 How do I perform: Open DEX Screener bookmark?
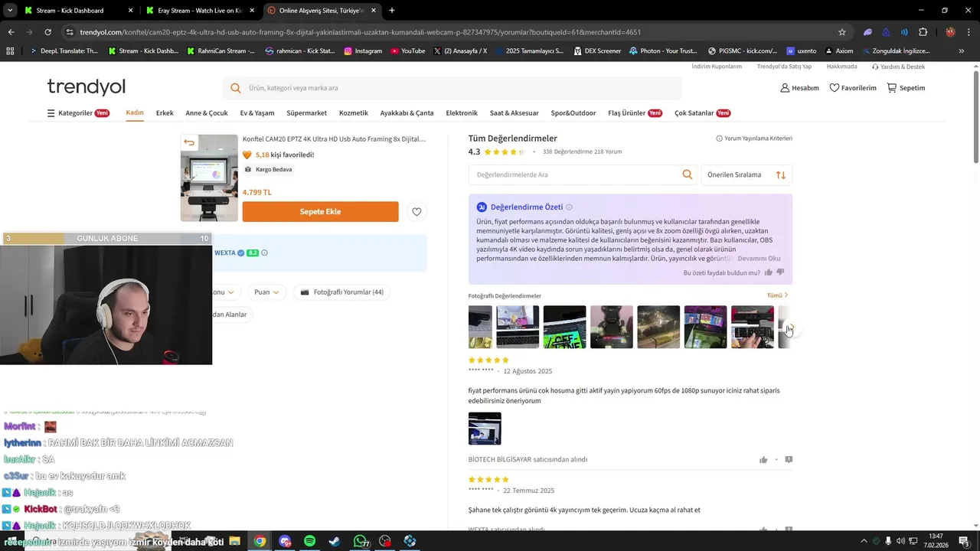click(x=596, y=51)
